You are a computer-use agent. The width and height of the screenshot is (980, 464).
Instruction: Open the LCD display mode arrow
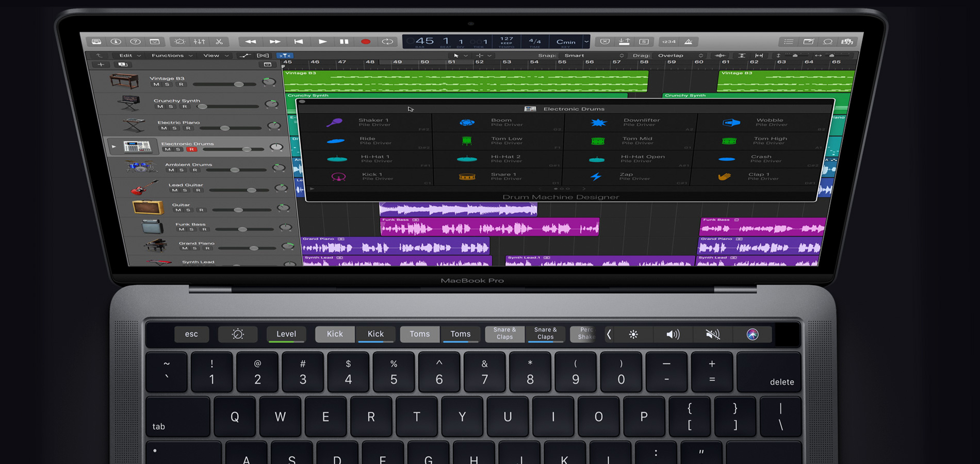click(586, 41)
